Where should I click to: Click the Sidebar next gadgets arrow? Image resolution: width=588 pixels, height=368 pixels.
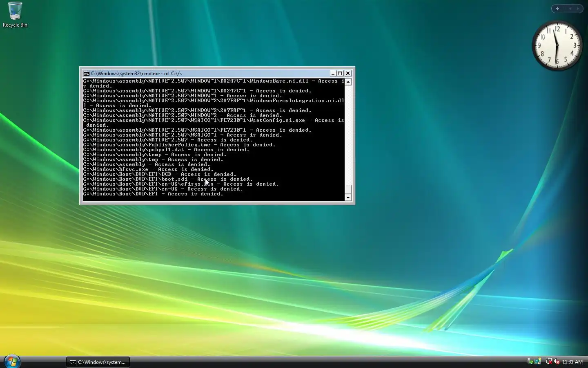[578, 9]
